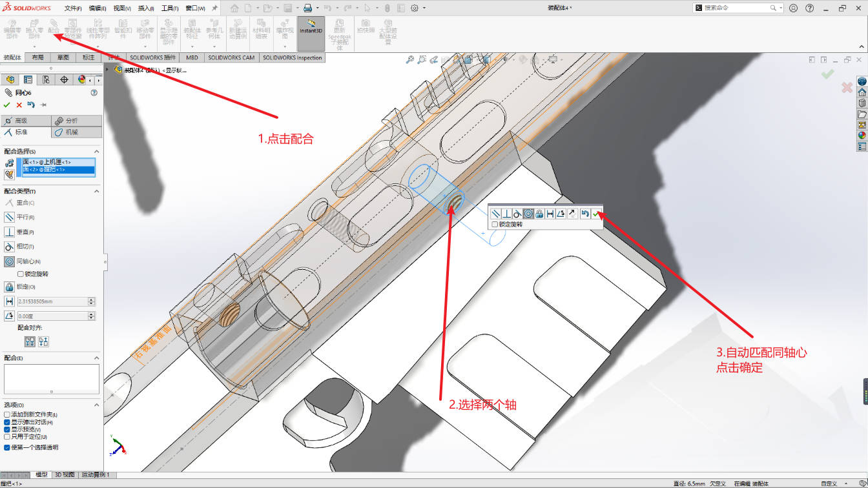
Task: Confirm the mate with green checkmark in popup toolbar
Action: click(596, 214)
